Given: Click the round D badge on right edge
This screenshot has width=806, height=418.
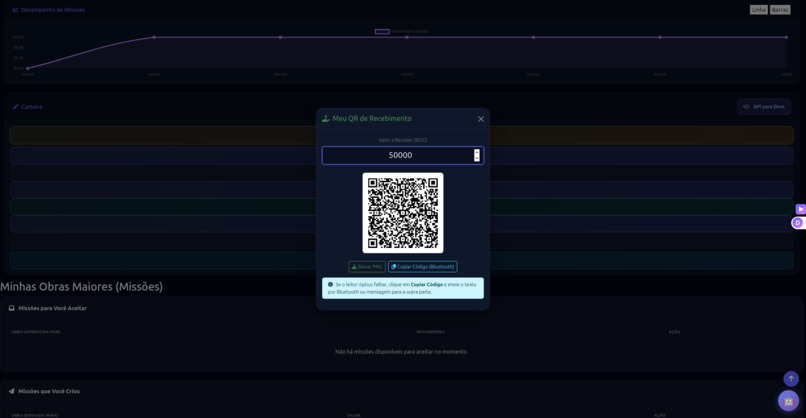Looking at the screenshot, I should click(798, 223).
